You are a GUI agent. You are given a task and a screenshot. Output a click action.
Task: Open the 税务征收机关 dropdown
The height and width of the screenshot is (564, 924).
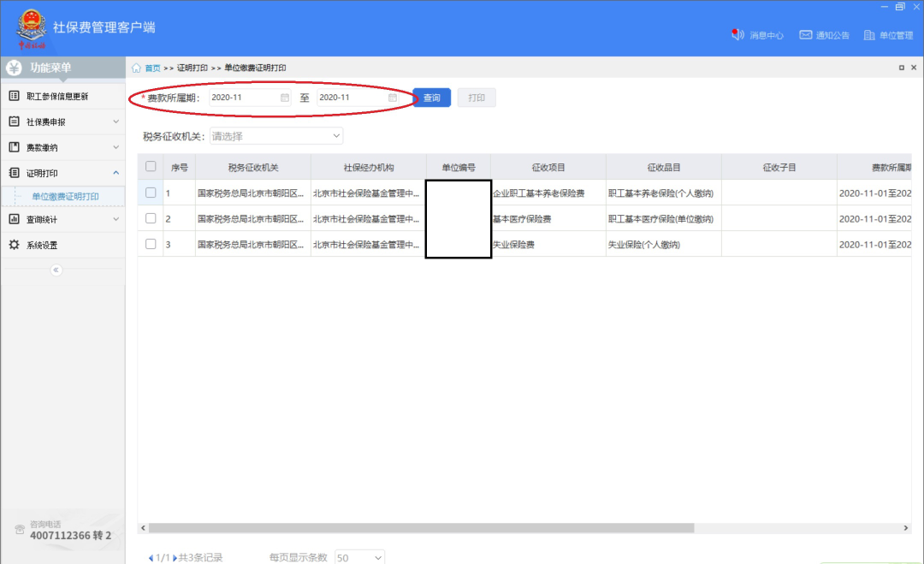pyautogui.click(x=275, y=136)
